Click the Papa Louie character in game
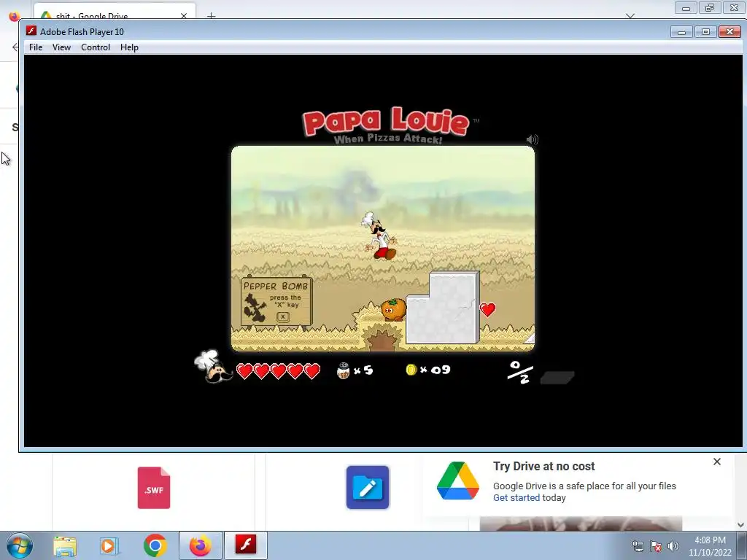 click(379, 236)
